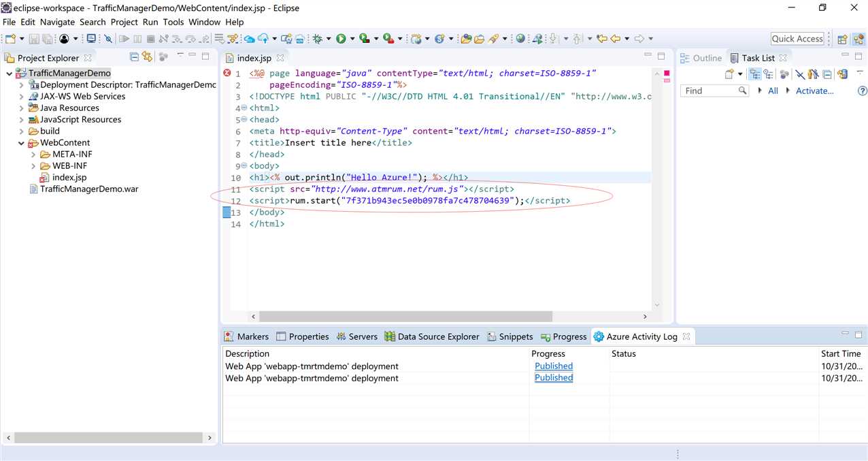The width and height of the screenshot is (868, 461).
Task: Click the Hide Completed Tasks icon
Action: point(800,74)
